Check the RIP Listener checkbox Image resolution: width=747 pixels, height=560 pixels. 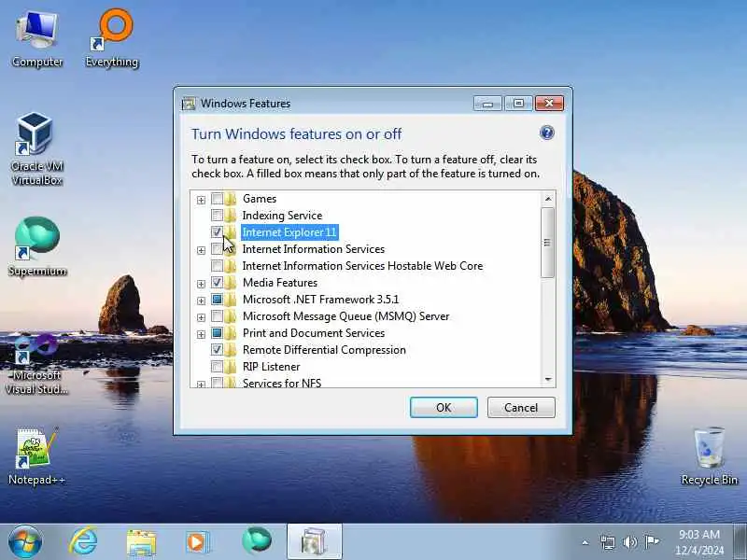[217, 366]
